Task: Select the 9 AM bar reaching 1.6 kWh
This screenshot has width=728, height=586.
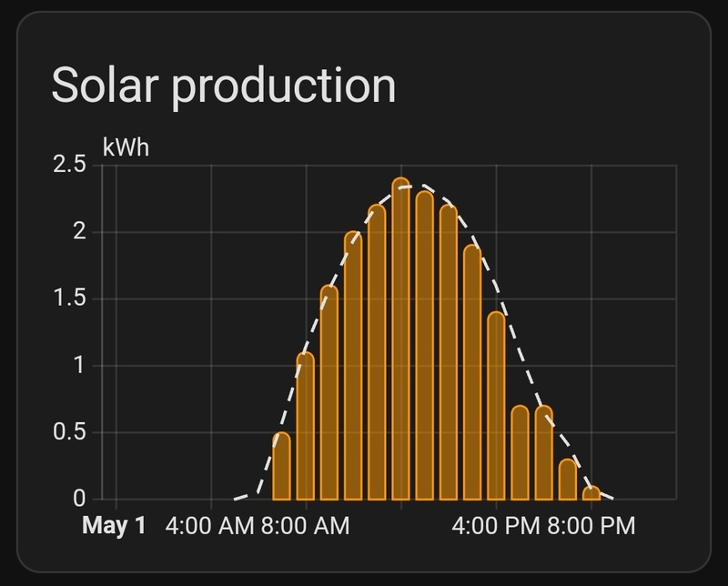Action: 329,392
